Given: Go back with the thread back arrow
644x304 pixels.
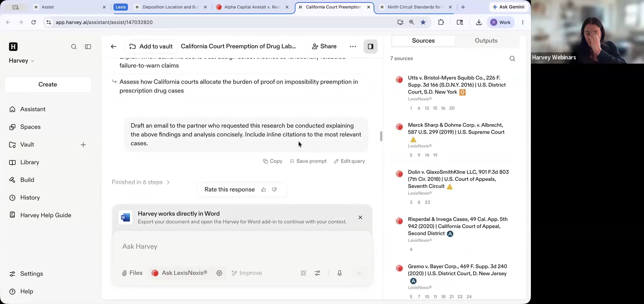Looking at the screenshot, I should coord(113,46).
